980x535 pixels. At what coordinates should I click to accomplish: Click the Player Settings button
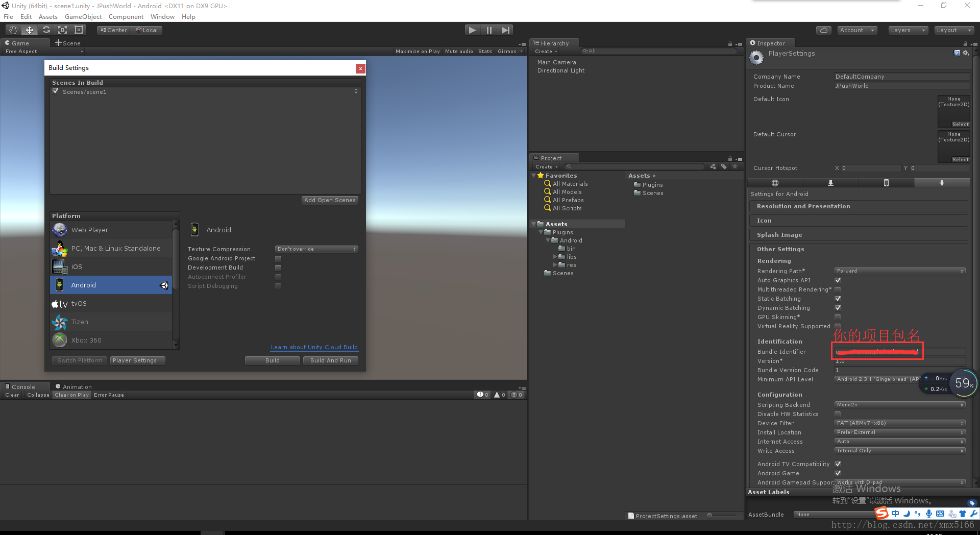pos(138,360)
